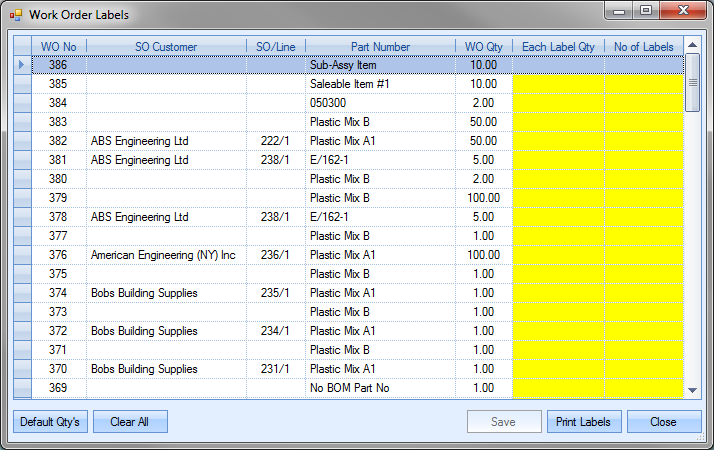Click the No of Labels column header
The height and width of the screenshot is (450, 714).
click(644, 46)
